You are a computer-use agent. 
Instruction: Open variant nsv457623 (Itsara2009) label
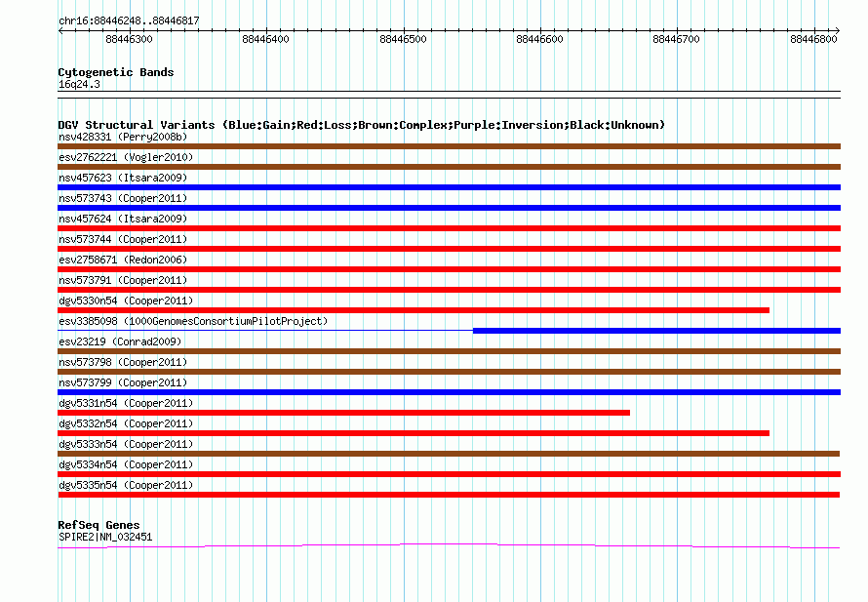123,178
